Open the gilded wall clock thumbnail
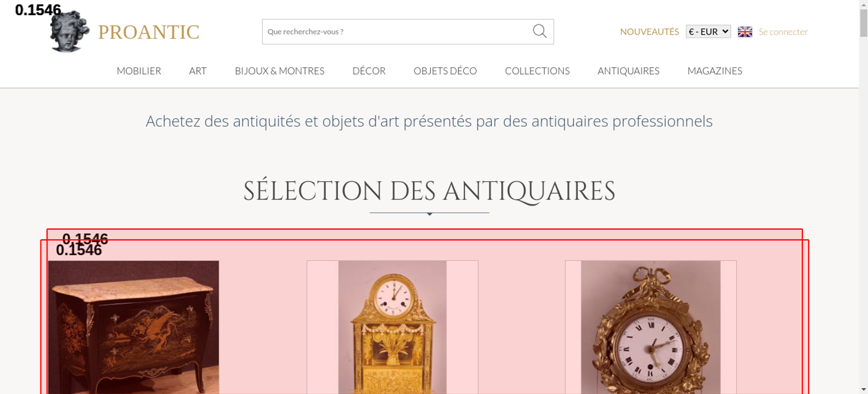868x394 pixels. (651, 327)
